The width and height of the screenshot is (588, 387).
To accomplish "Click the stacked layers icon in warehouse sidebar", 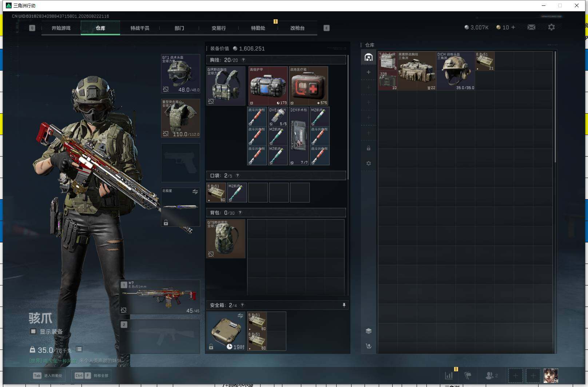I will click(x=369, y=331).
